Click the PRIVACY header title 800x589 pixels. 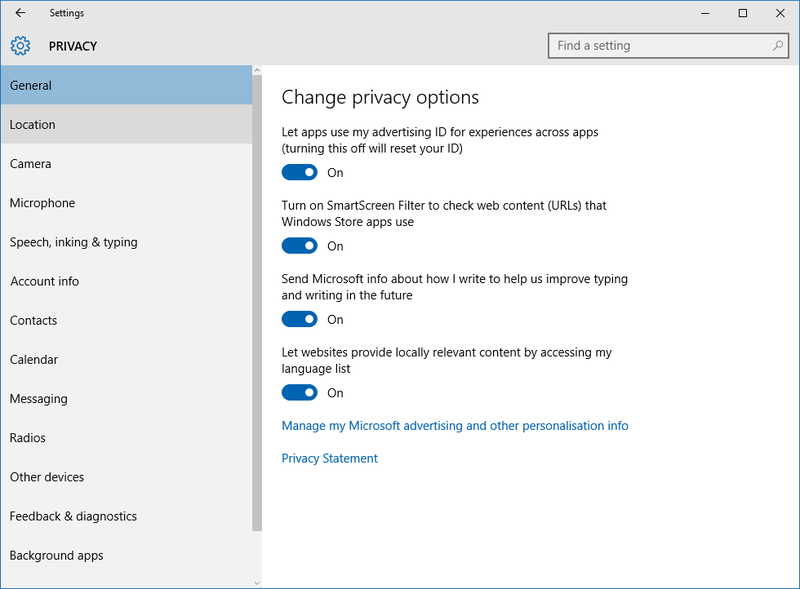click(x=73, y=46)
